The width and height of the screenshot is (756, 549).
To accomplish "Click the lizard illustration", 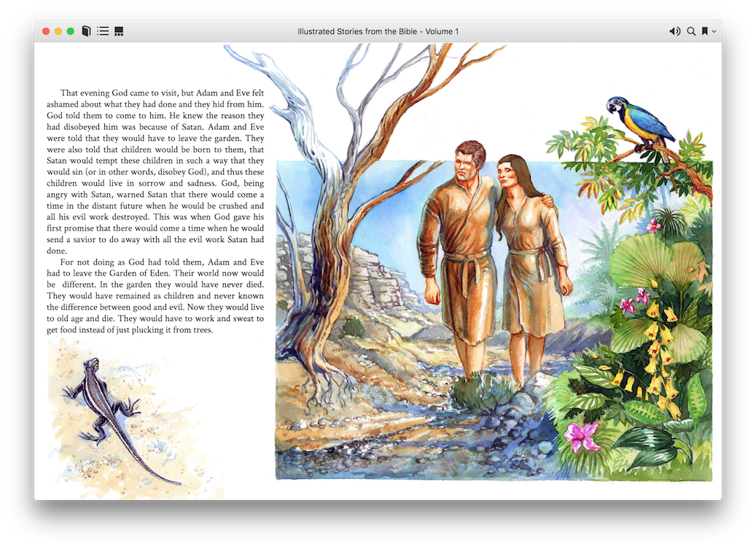I will (120, 421).
